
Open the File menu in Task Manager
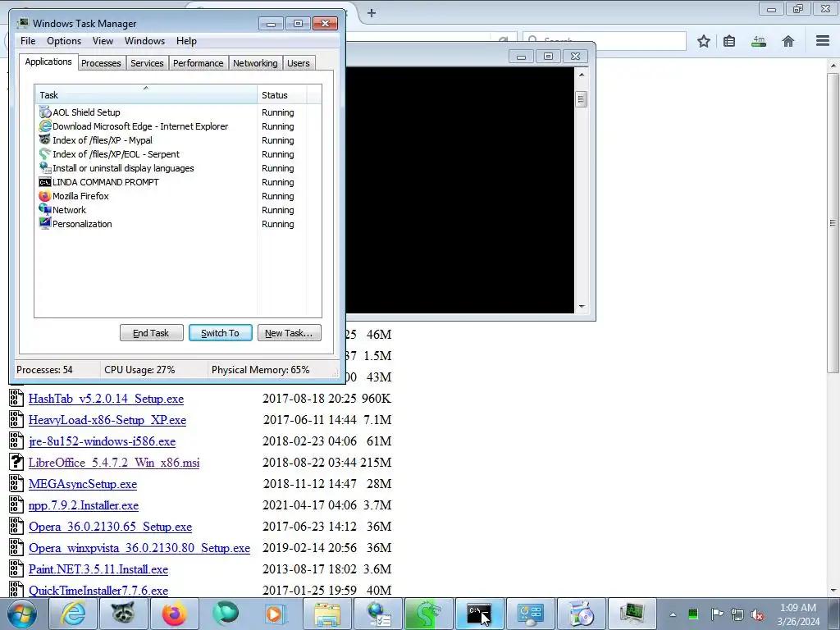click(x=28, y=41)
